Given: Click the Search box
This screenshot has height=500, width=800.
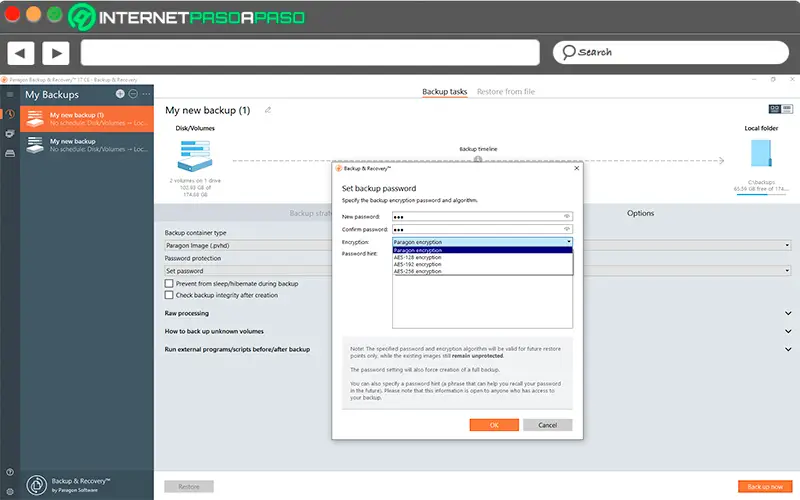Looking at the screenshot, I should [670, 52].
